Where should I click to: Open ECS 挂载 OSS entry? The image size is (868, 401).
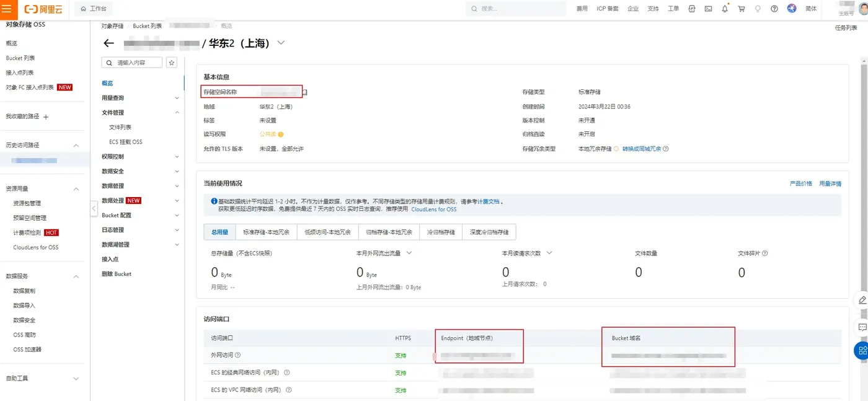[126, 142]
